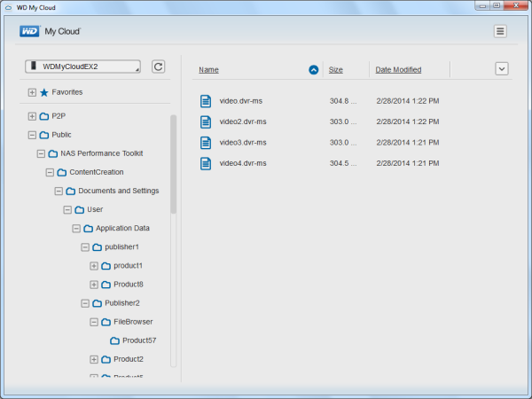Click the video.dvr-ms file icon

pos(206,101)
